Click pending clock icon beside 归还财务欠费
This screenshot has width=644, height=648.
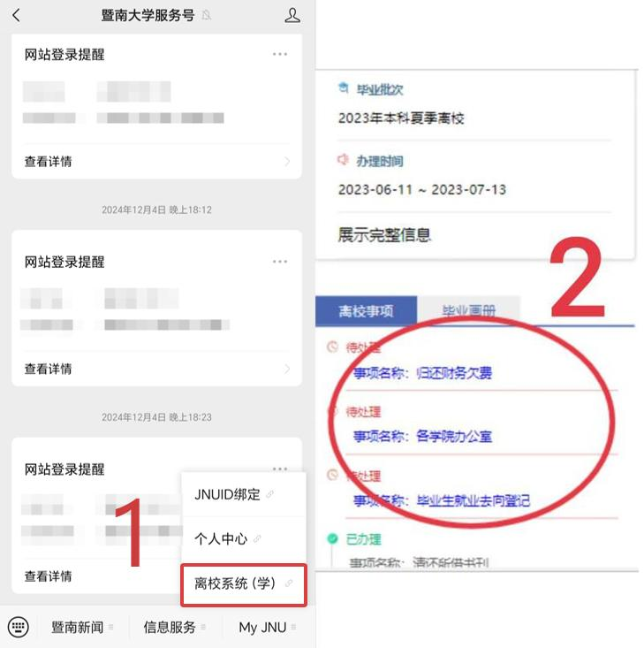click(x=332, y=347)
